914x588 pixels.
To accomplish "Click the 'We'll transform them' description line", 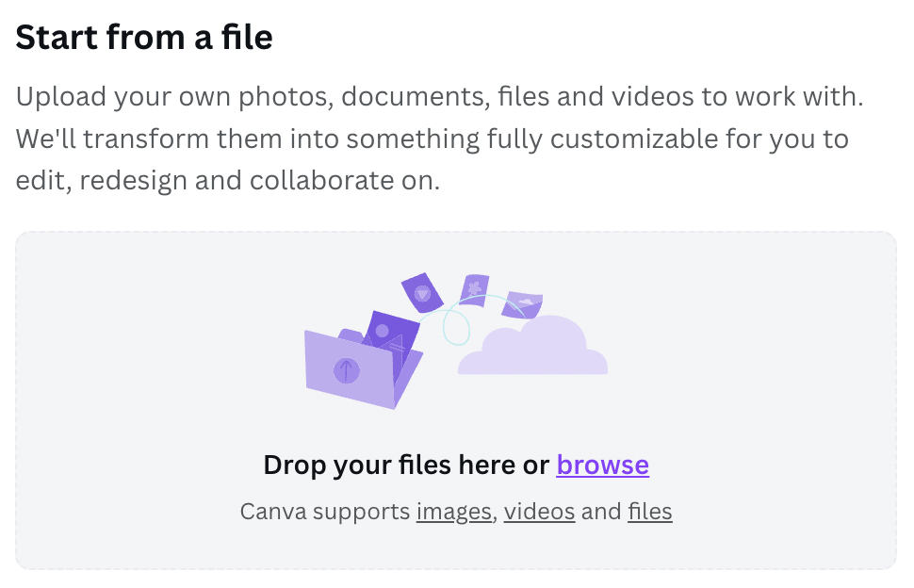I will pyautogui.click(x=432, y=139).
